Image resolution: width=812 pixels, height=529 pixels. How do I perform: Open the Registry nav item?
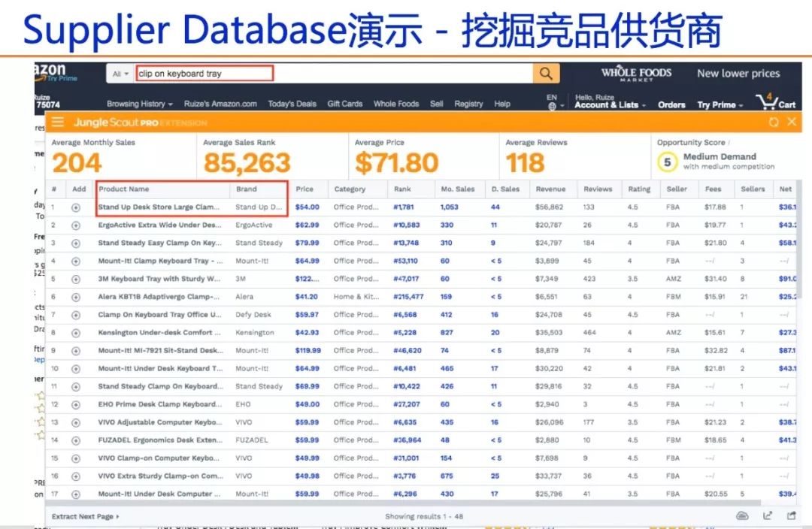468,104
